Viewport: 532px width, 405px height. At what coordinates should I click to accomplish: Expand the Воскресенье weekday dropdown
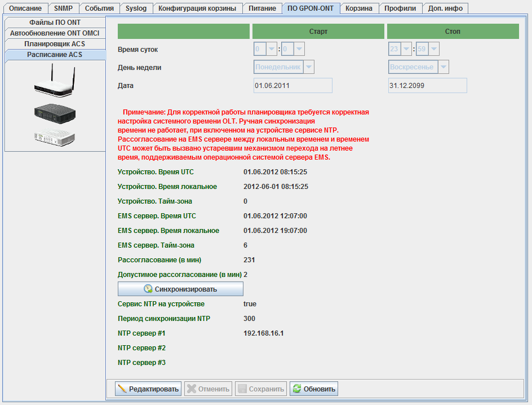(444, 67)
